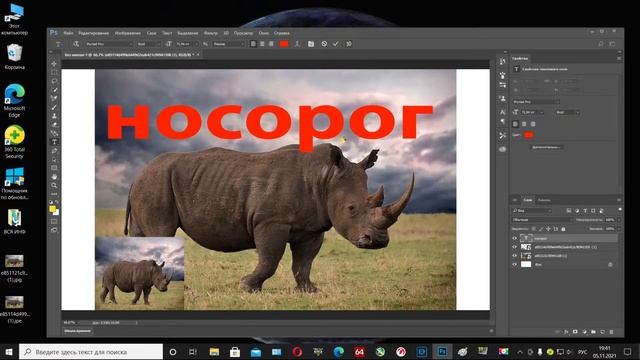This screenshot has width=640, height=360.
Task: Open font family dropdown in options bar
Action: coord(109,44)
